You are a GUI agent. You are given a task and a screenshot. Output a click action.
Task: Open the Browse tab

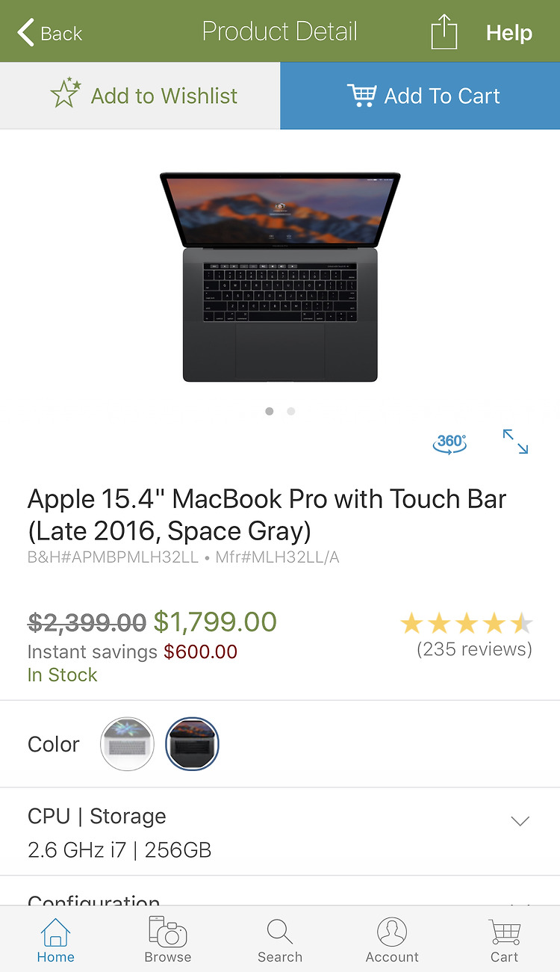(x=168, y=940)
